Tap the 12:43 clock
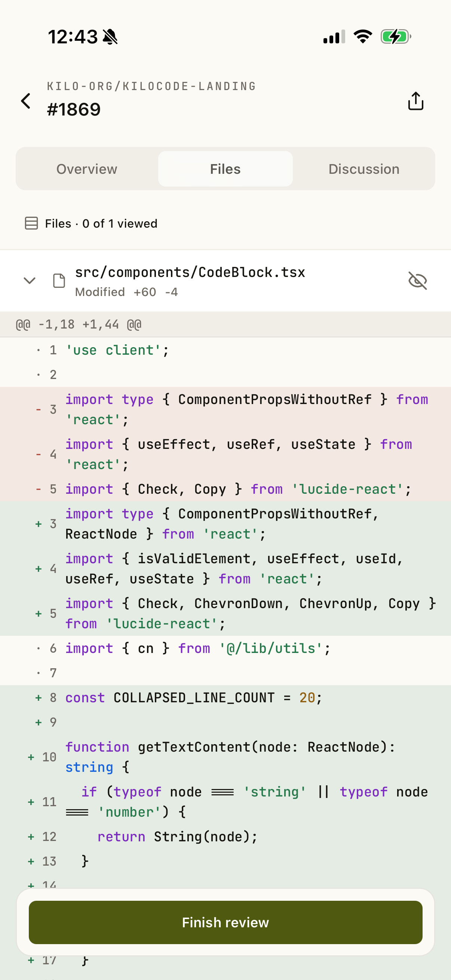The height and width of the screenshot is (980, 451). (73, 37)
